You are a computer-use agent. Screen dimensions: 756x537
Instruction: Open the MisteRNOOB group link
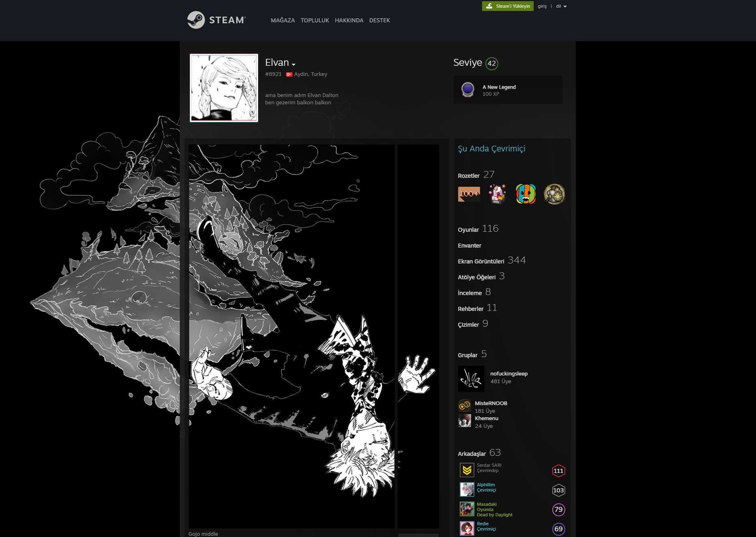(491, 403)
